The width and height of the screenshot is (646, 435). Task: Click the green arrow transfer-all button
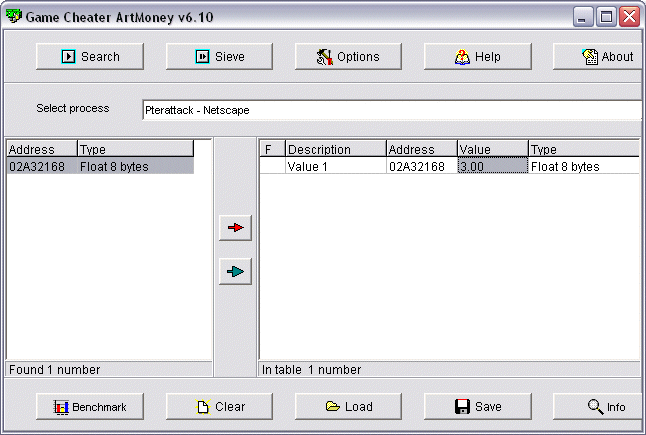[235, 271]
